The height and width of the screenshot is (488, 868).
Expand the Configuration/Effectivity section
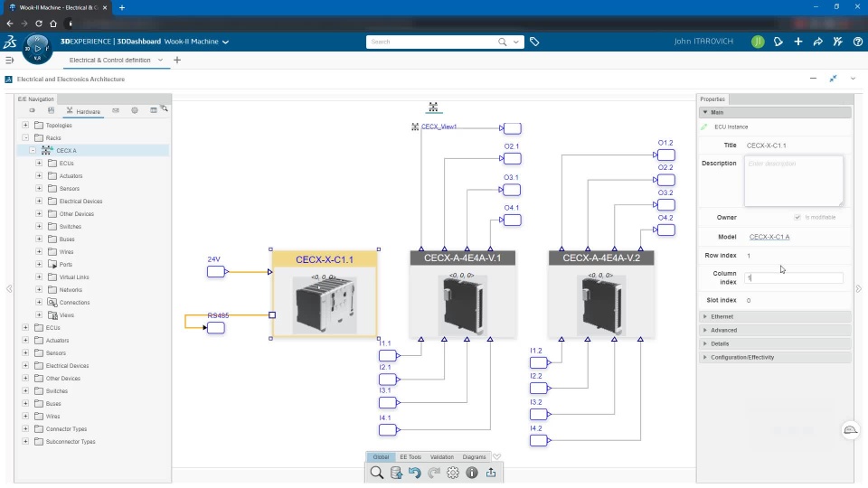point(775,358)
